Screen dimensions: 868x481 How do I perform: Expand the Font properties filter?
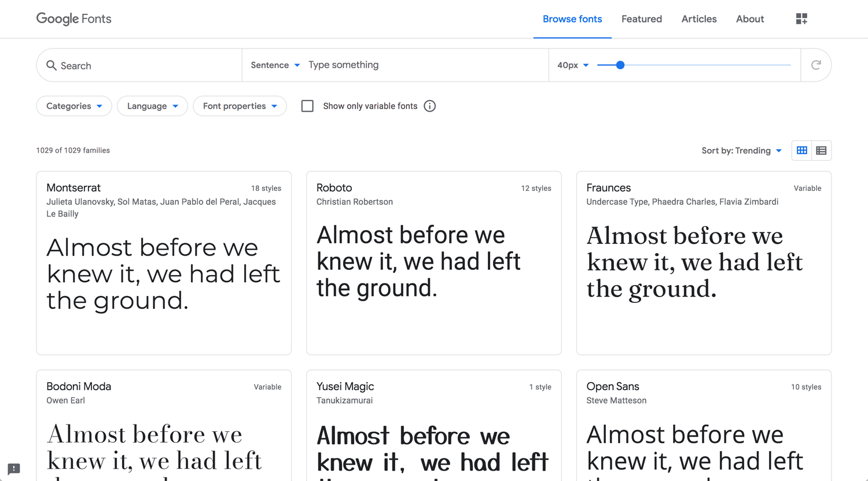(x=240, y=106)
